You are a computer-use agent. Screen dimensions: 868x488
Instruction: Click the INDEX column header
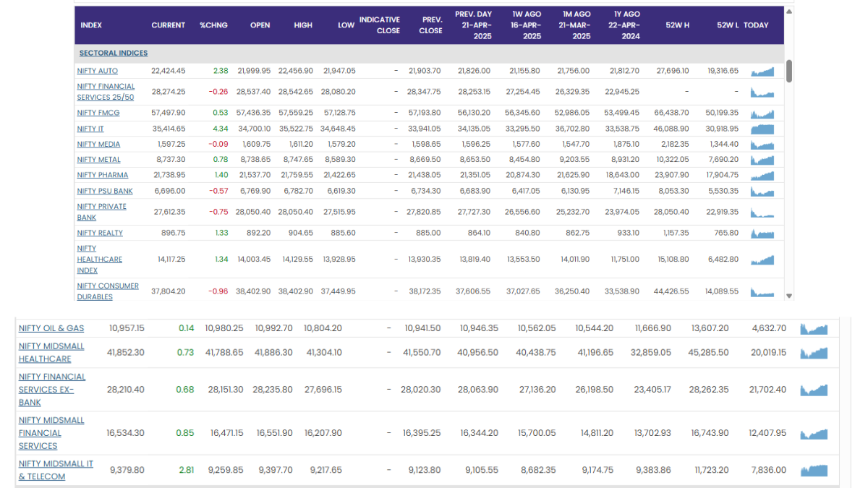click(91, 25)
